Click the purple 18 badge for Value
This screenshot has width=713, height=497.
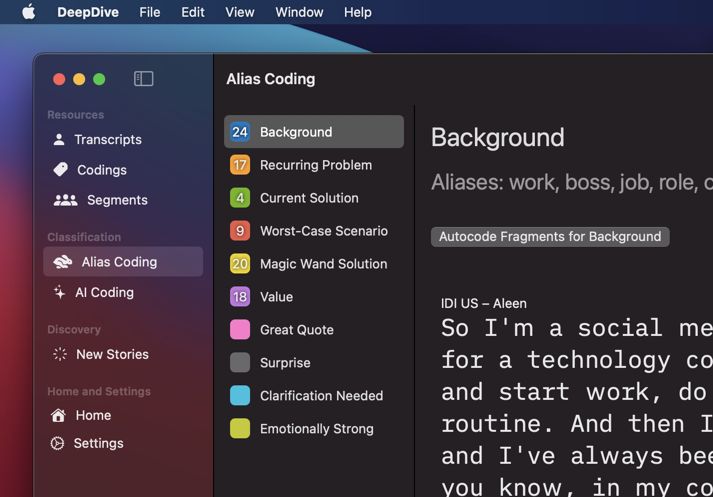tap(240, 296)
